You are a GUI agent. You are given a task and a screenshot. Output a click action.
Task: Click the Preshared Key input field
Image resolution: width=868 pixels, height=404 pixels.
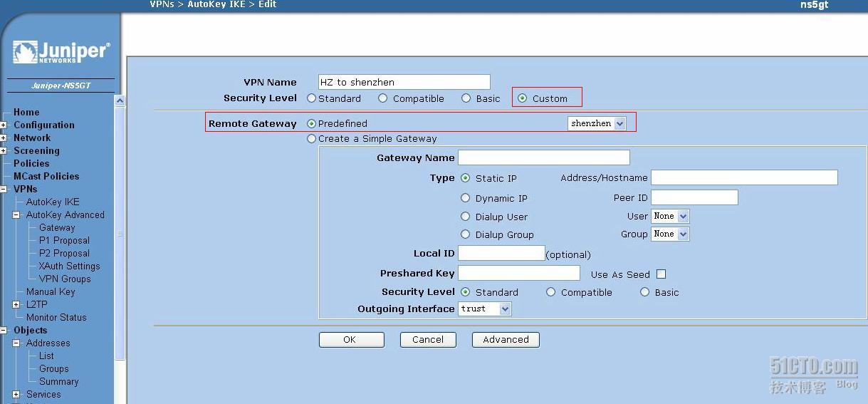tap(519, 273)
